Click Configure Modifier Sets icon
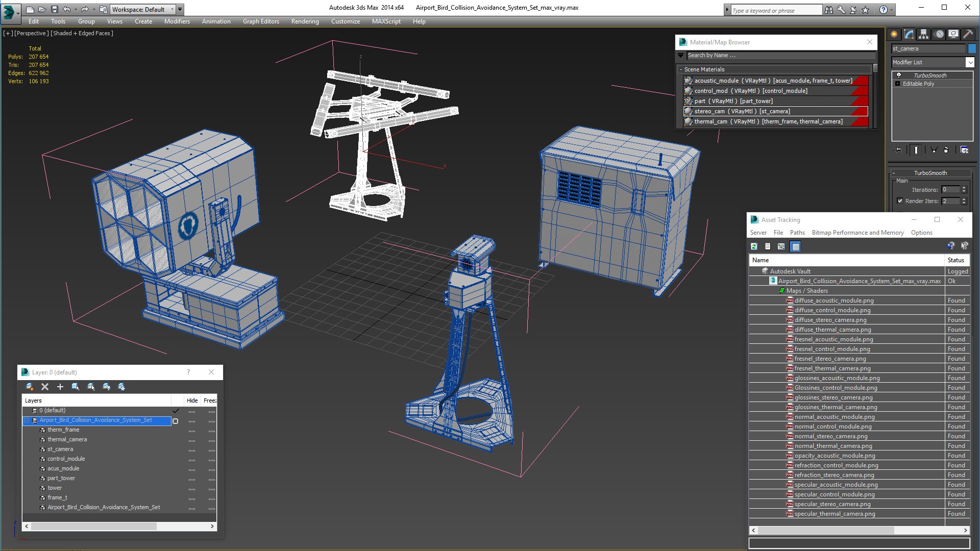980x551 pixels. click(x=964, y=149)
